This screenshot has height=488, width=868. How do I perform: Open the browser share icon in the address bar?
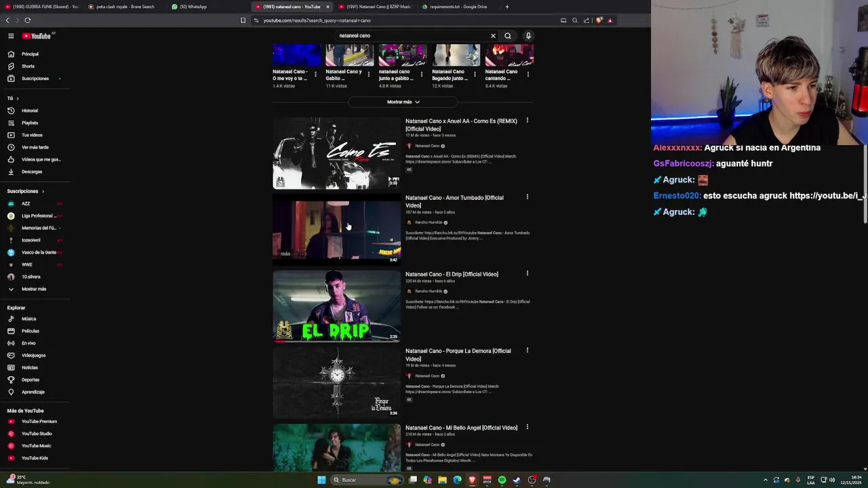(x=587, y=20)
